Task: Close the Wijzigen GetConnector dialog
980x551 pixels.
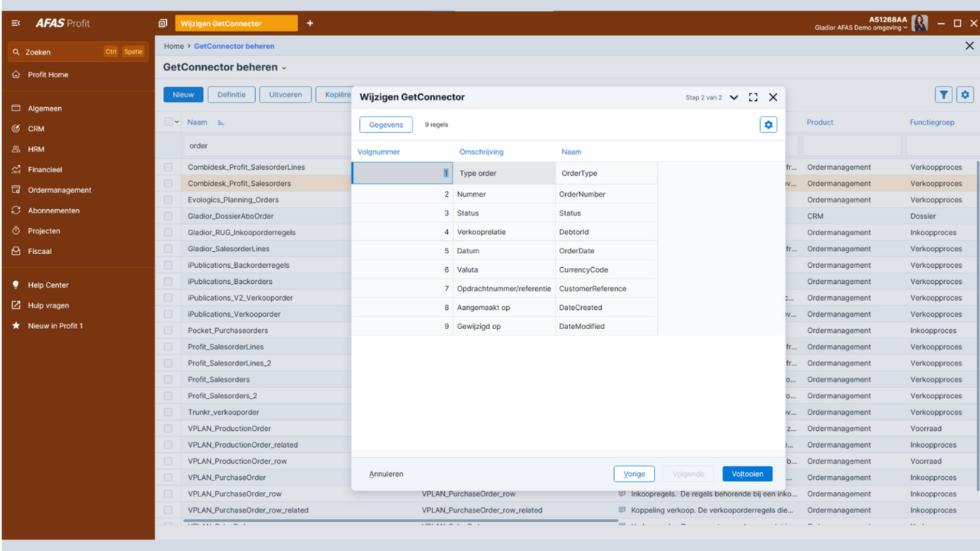Action: [x=773, y=97]
